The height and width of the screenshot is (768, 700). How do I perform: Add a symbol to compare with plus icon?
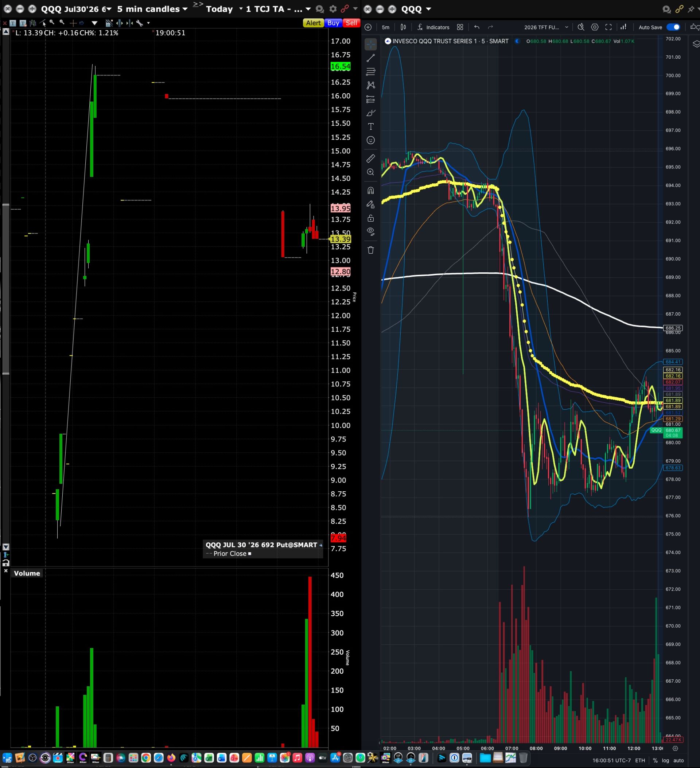pos(368,27)
